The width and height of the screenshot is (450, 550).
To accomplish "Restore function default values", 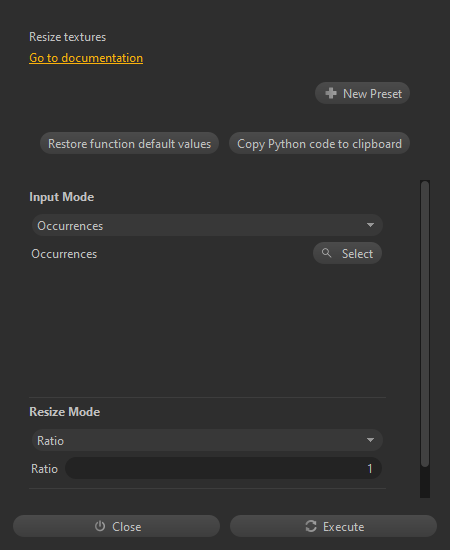I will pyautogui.click(x=129, y=143).
